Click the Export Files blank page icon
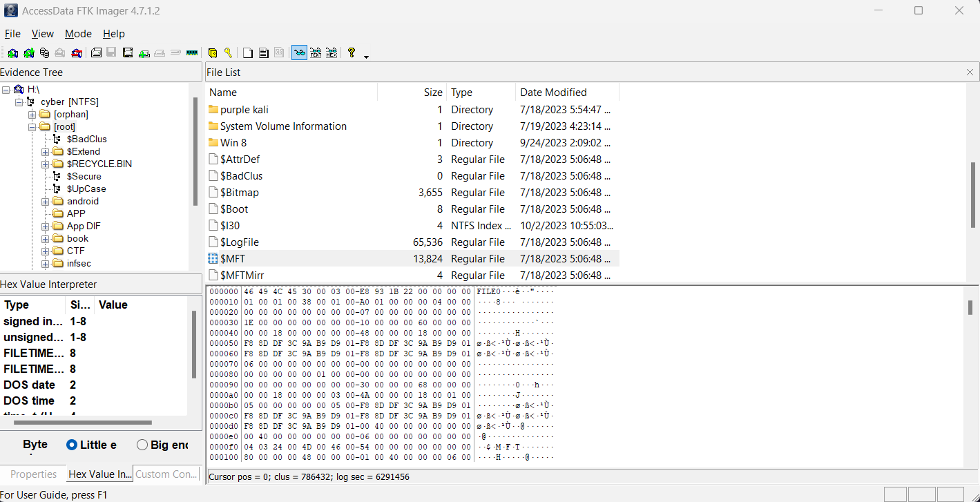This screenshot has width=980, height=502. [247, 52]
